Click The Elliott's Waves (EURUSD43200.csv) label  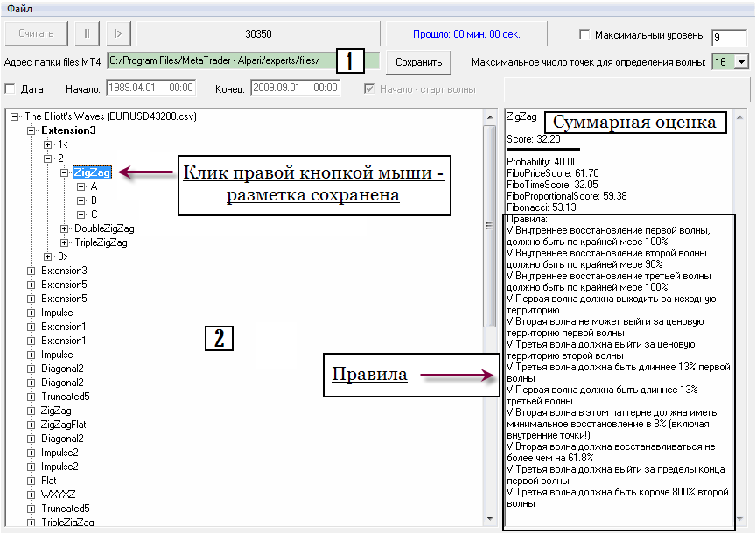[x=110, y=116]
